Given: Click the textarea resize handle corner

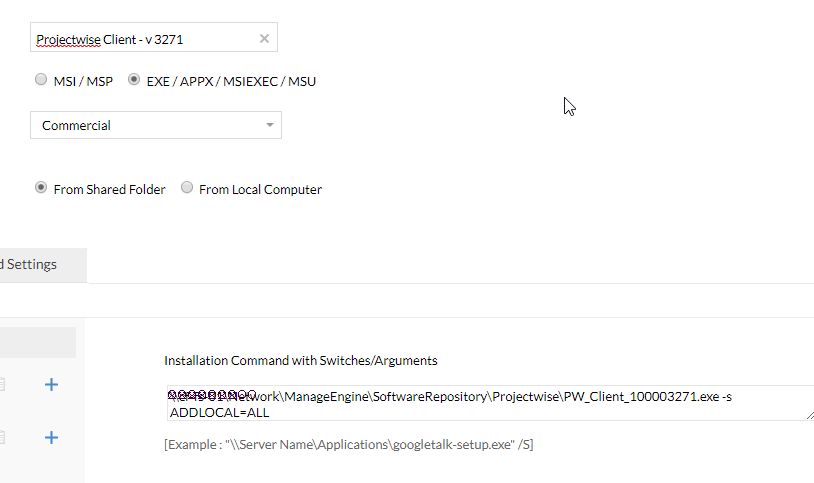Looking at the screenshot, I should pos(810,415).
